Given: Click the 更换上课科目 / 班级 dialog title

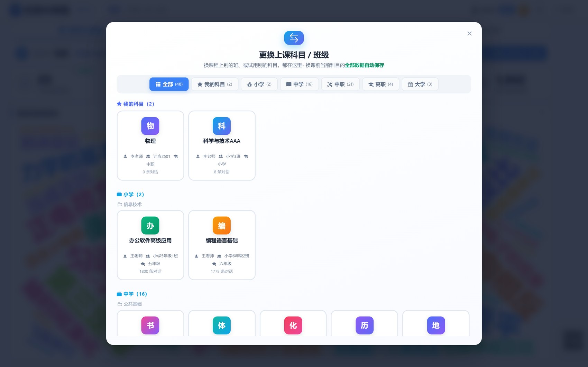Looking at the screenshot, I should (294, 55).
